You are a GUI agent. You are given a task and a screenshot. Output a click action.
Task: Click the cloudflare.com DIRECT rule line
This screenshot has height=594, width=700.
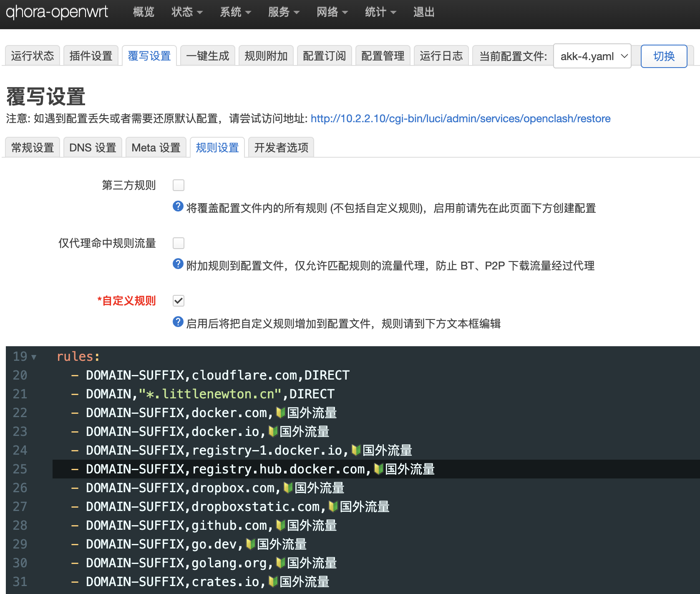[x=210, y=375]
